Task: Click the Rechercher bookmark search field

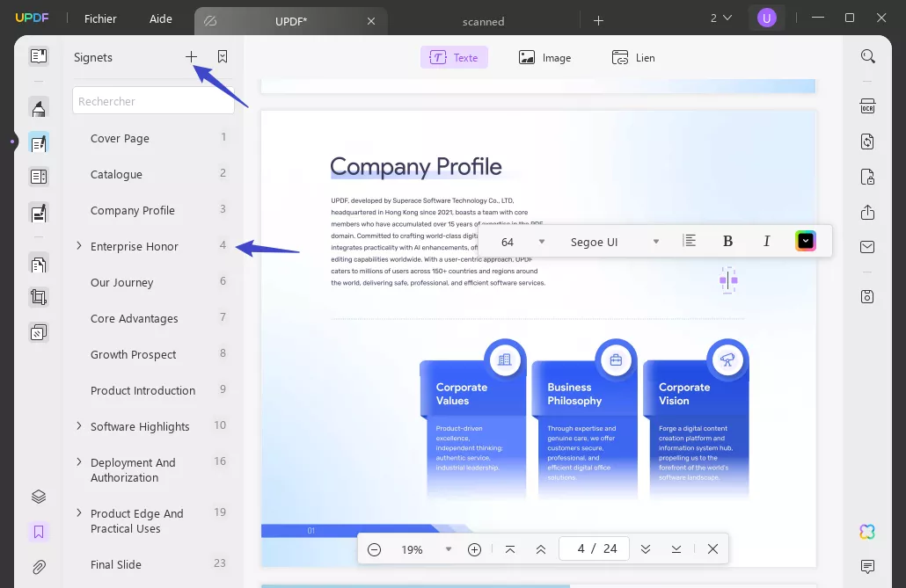Action: coord(153,101)
